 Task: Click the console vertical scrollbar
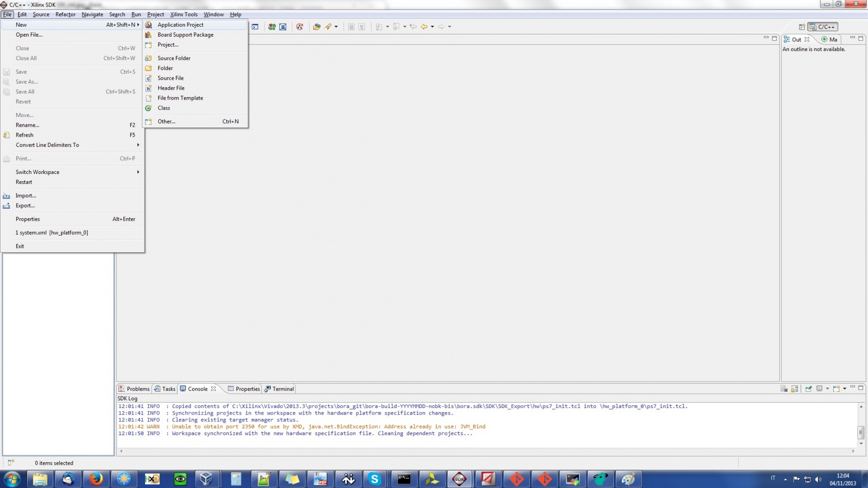861,432
